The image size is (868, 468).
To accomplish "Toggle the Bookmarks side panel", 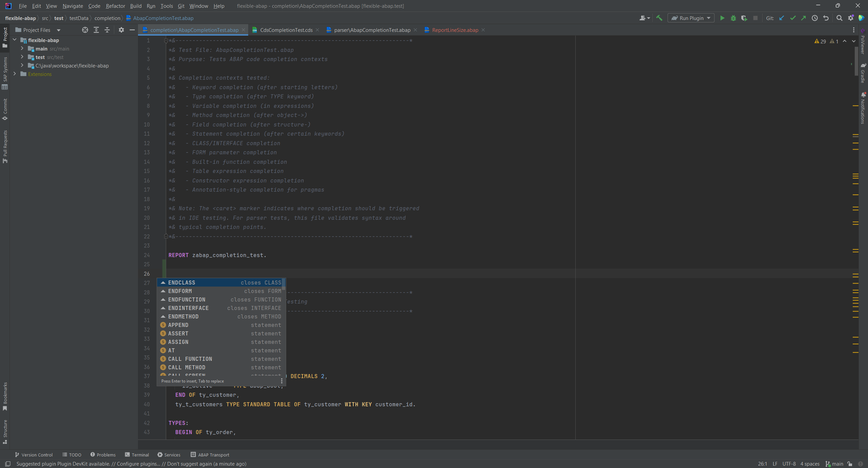I will [5, 396].
